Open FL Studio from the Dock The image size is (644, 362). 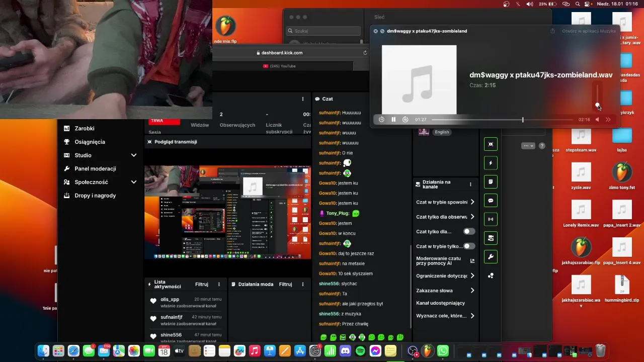point(428,350)
